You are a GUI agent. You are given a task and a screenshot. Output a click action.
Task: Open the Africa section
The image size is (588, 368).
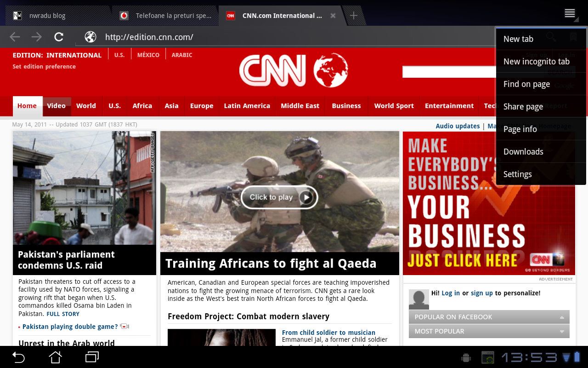[142, 106]
